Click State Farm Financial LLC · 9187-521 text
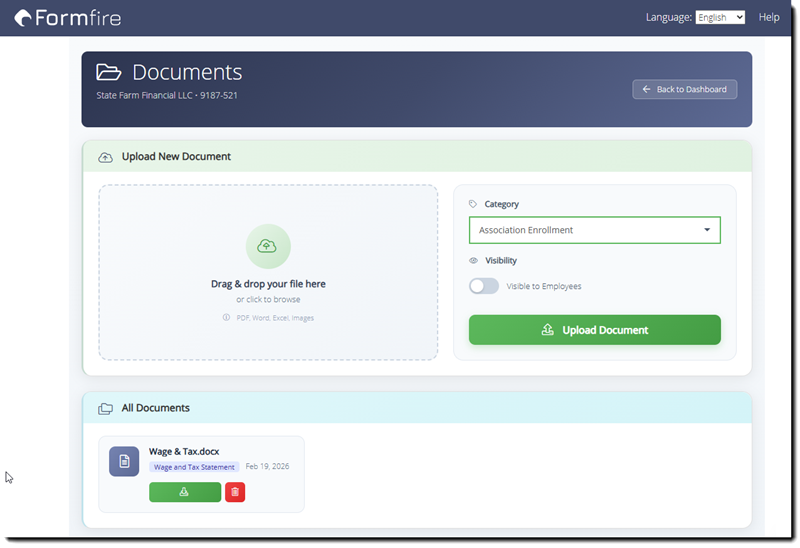Screen dimensions: 800x548 point(167,95)
